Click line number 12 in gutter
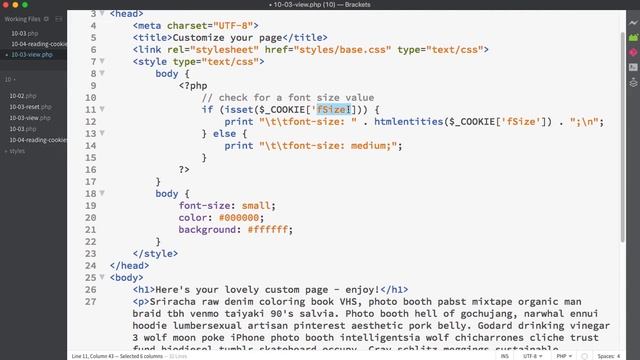The width and height of the screenshot is (640, 360). [x=91, y=122]
